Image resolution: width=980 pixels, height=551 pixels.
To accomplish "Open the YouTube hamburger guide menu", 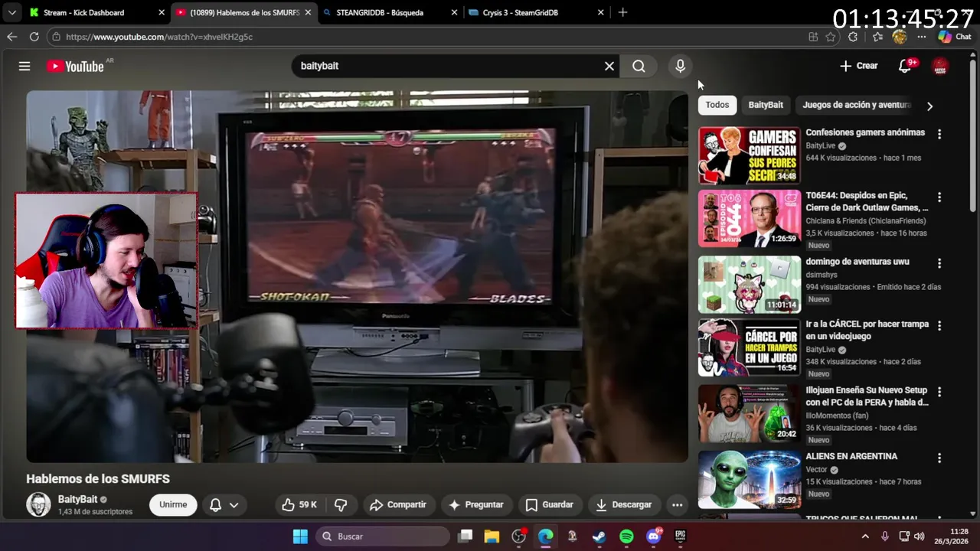I will coord(24,67).
